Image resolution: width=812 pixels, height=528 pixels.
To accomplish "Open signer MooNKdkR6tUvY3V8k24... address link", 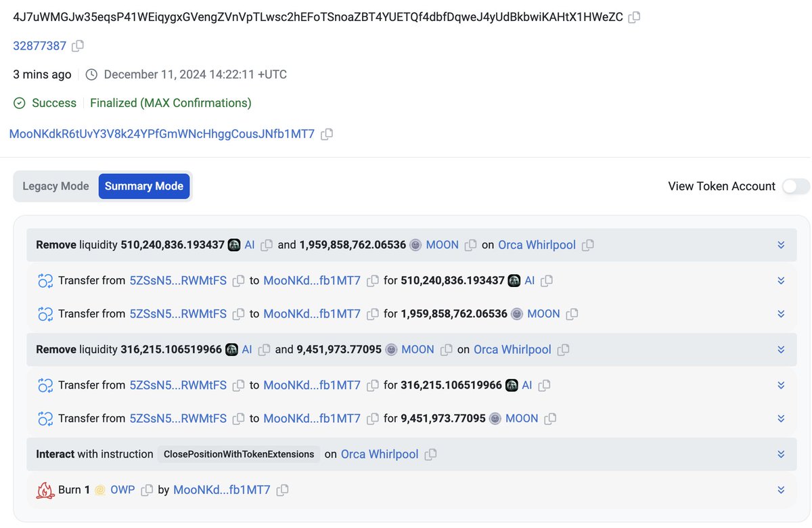I will tap(162, 134).
